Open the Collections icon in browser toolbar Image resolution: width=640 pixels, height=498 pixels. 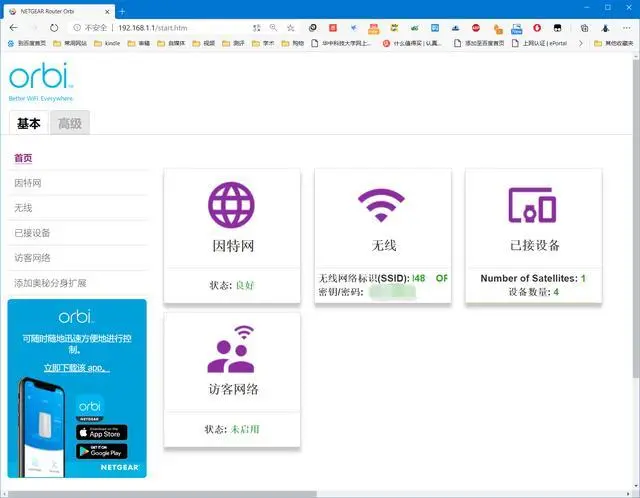pyautogui.click(x=584, y=28)
